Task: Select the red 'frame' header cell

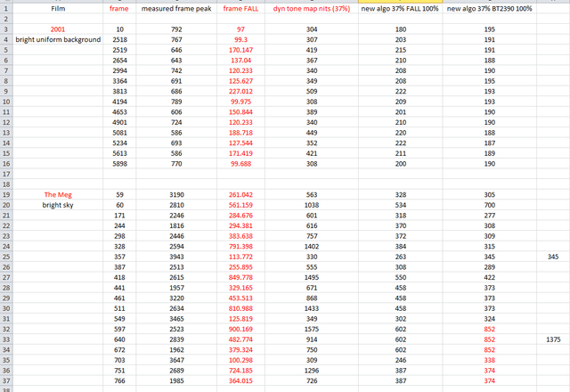Action: coord(119,8)
